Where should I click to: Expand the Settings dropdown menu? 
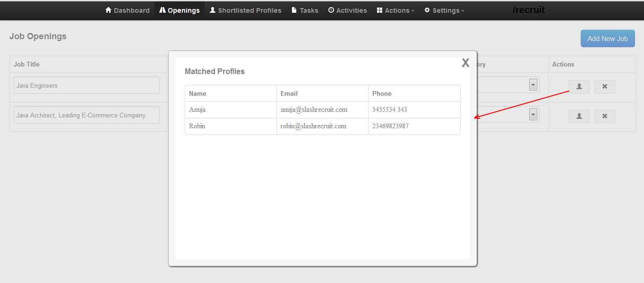coord(444,10)
